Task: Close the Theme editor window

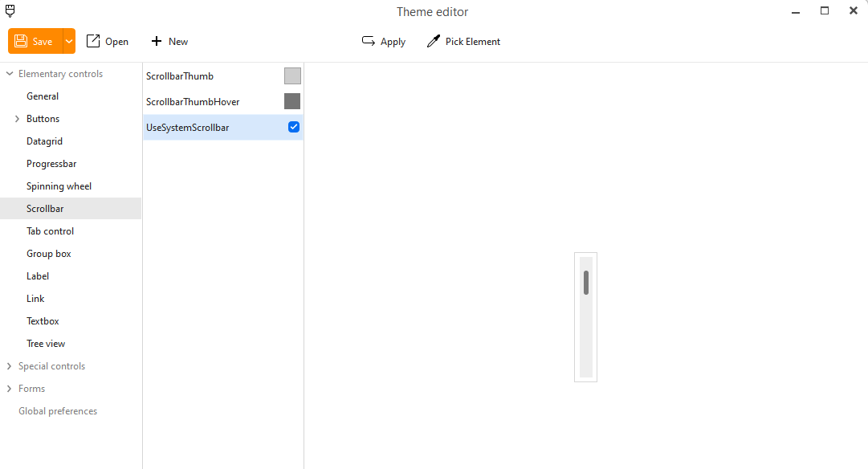Action: [853, 10]
